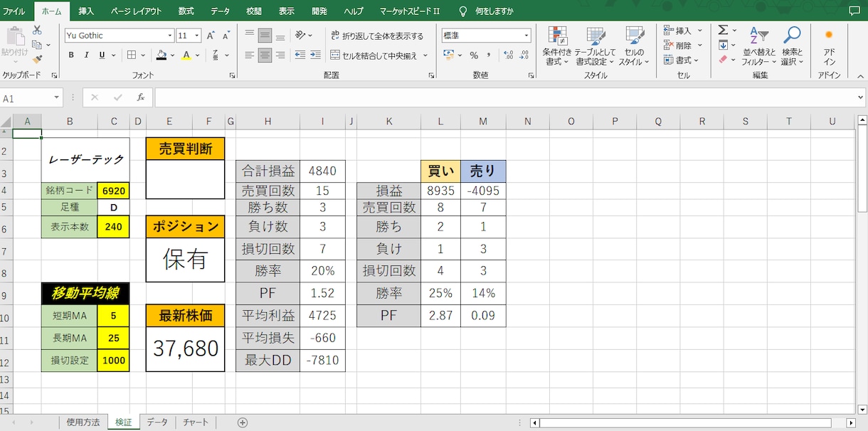Image resolution: width=868 pixels, height=431 pixels.
Task: Click the yellow fill color bucket
Action: [x=162, y=55]
